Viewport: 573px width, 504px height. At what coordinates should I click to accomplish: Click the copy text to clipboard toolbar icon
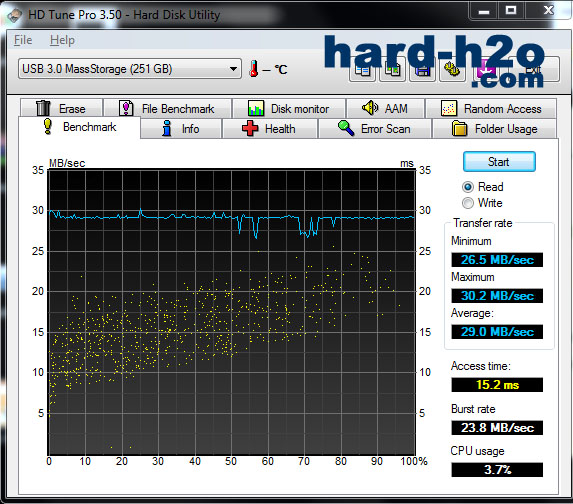363,69
